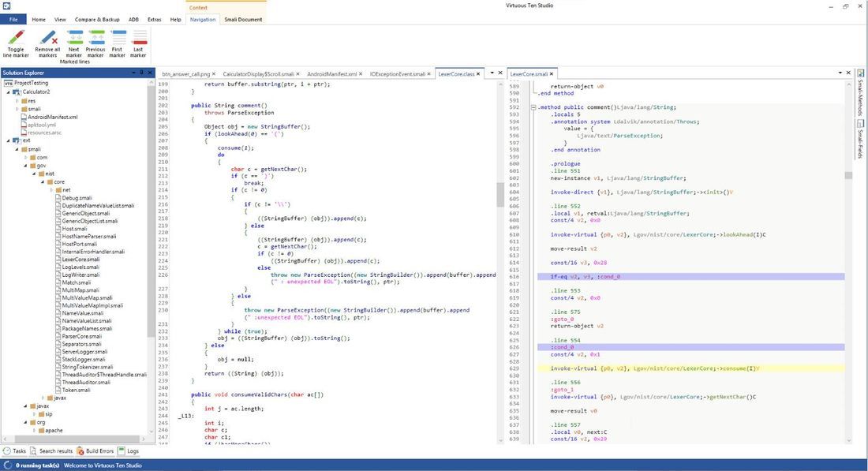Select the Navigation context tab
The height and width of the screenshot is (471, 868).
point(203,20)
